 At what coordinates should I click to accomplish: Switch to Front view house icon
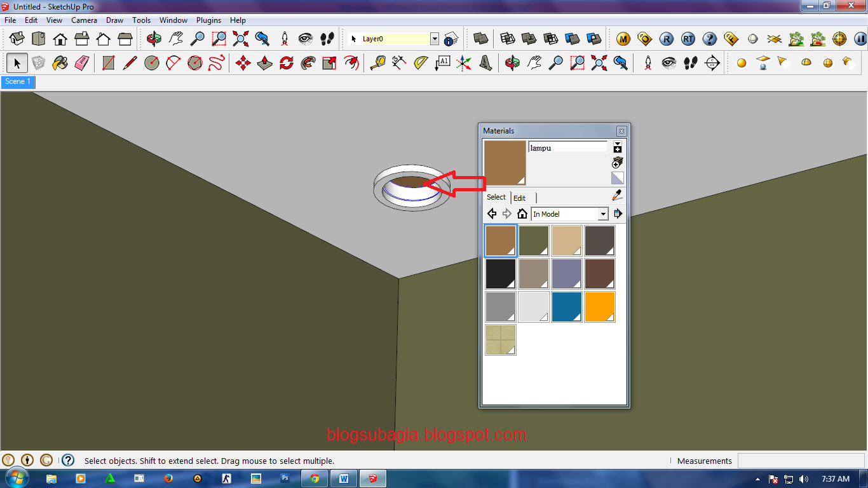click(x=60, y=39)
